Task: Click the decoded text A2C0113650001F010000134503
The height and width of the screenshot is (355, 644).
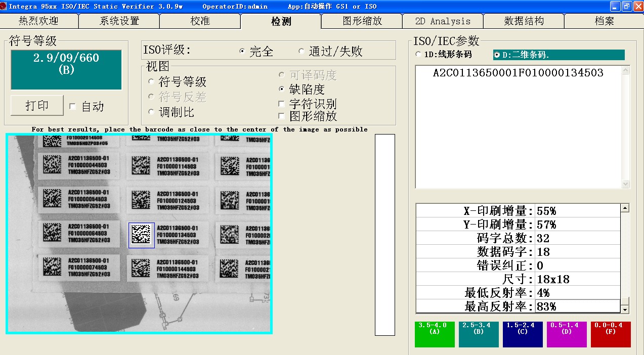Action: pos(518,73)
